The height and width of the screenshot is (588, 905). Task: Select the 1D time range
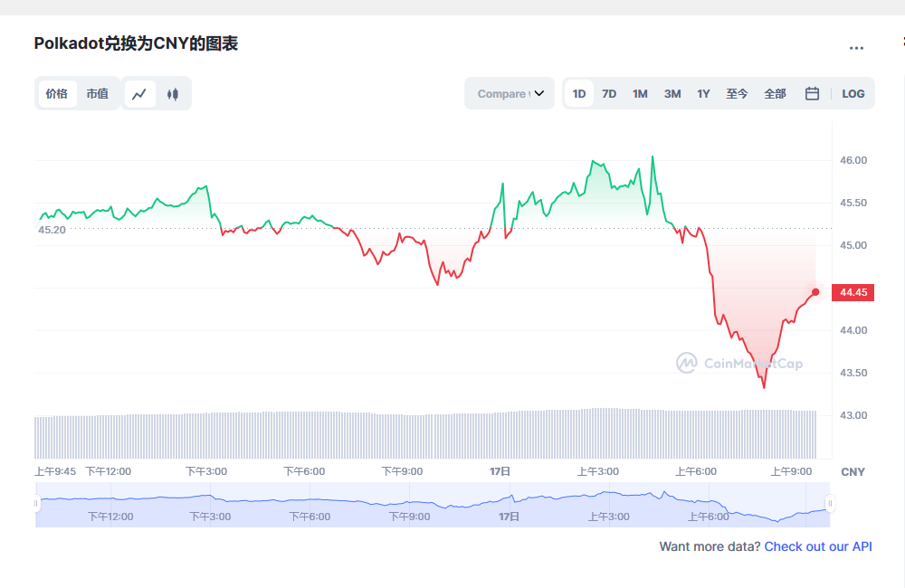point(579,93)
